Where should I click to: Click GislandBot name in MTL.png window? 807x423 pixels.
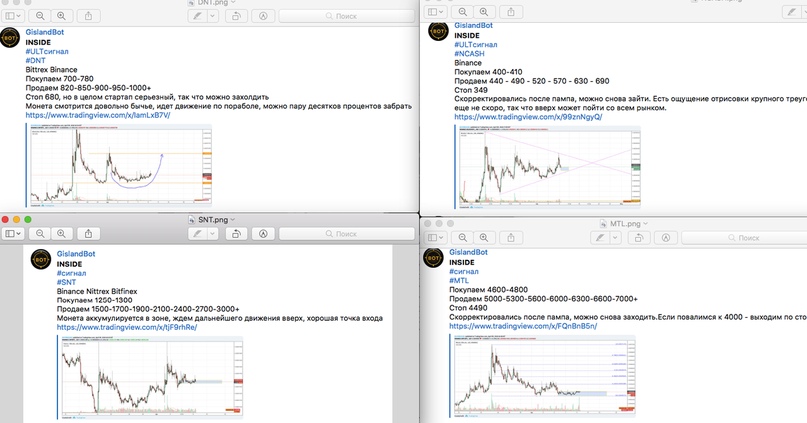pyautogui.click(x=468, y=252)
